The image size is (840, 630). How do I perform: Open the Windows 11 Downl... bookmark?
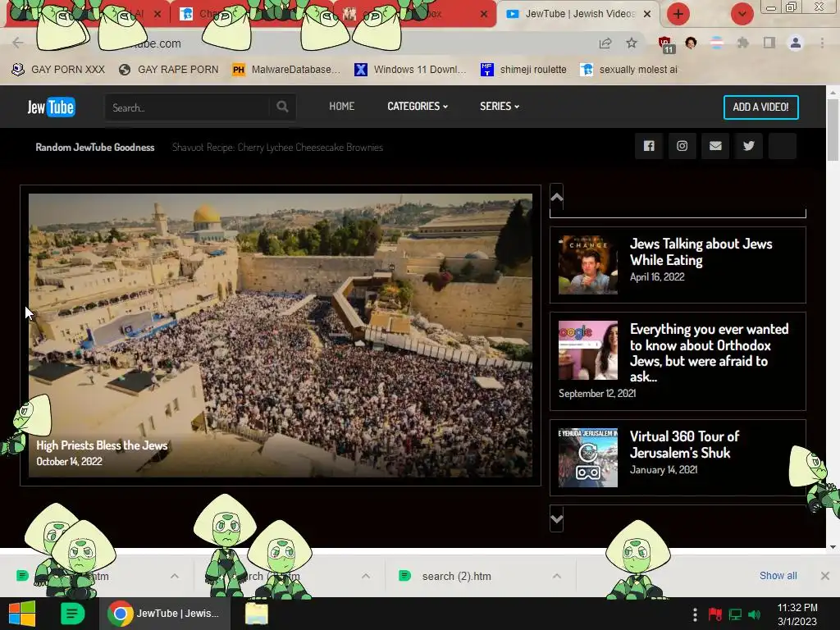[x=410, y=70]
